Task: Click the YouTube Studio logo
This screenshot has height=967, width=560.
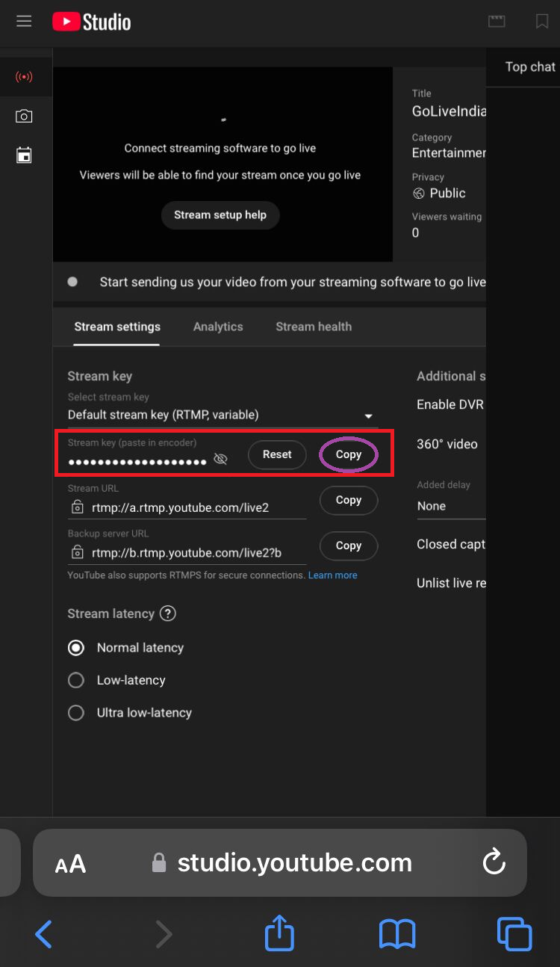Action: (92, 22)
